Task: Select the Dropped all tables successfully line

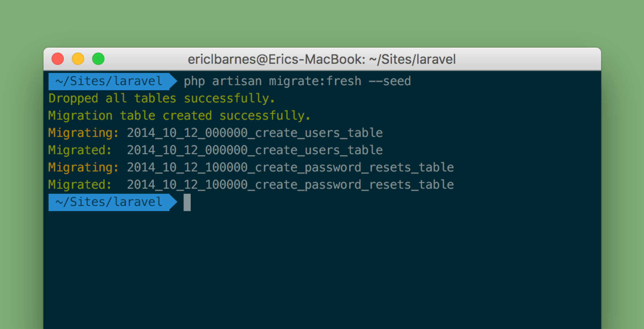Action: coord(161,98)
